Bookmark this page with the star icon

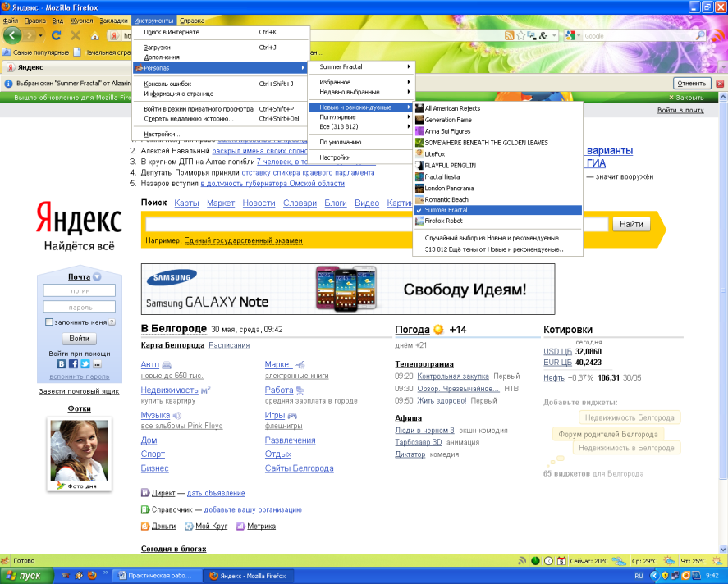click(521, 36)
